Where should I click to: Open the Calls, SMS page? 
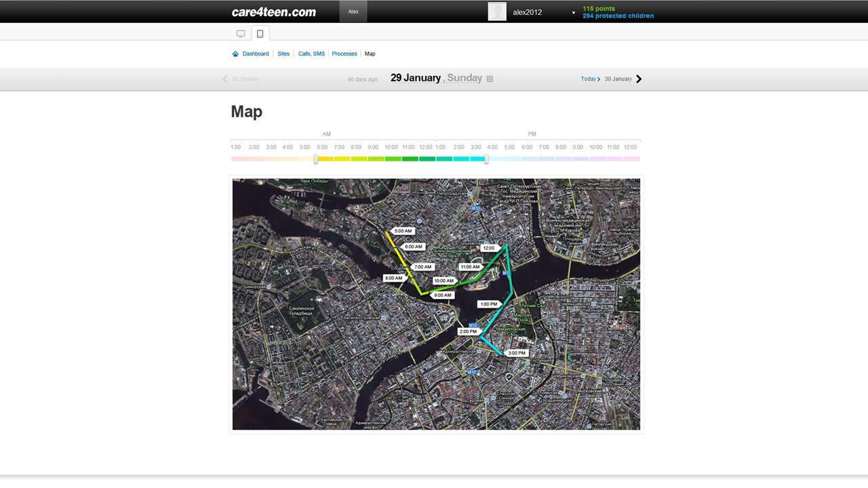(311, 54)
